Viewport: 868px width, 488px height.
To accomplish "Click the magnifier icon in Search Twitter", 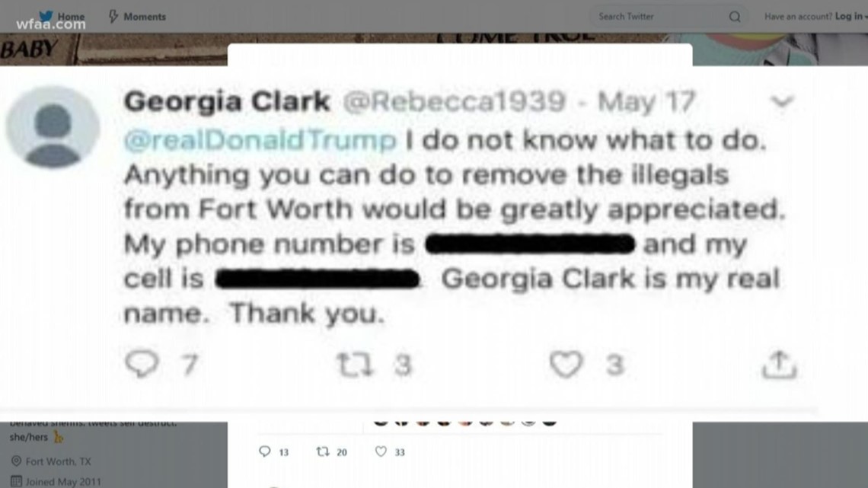I will [735, 17].
